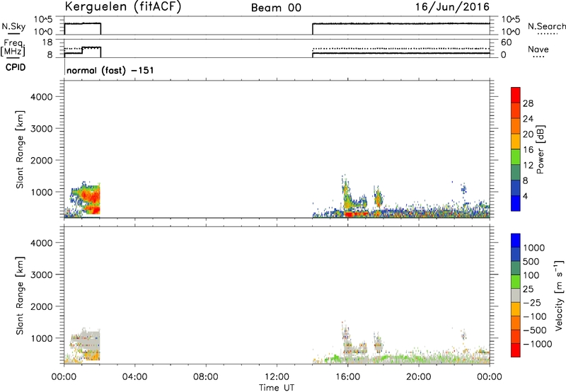Click the Slant Range label of power panel
Screen dimensions: 566x392
[x=20, y=149]
